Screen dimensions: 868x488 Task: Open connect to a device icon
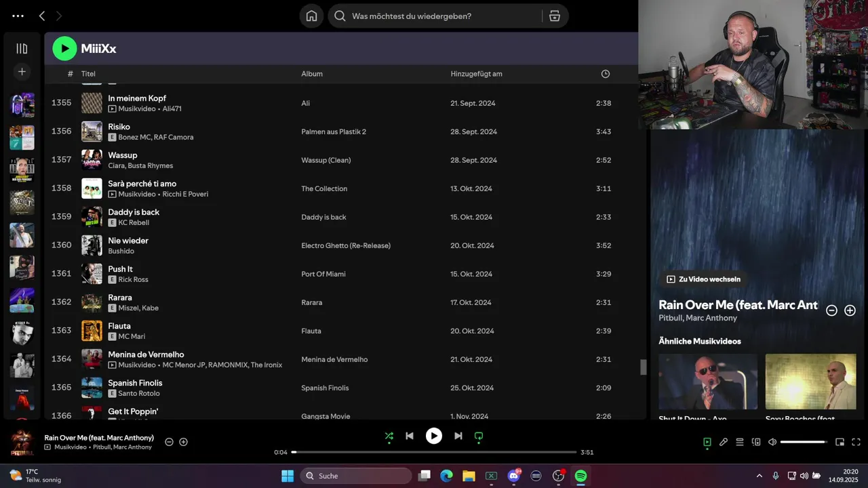pyautogui.click(x=756, y=442)
